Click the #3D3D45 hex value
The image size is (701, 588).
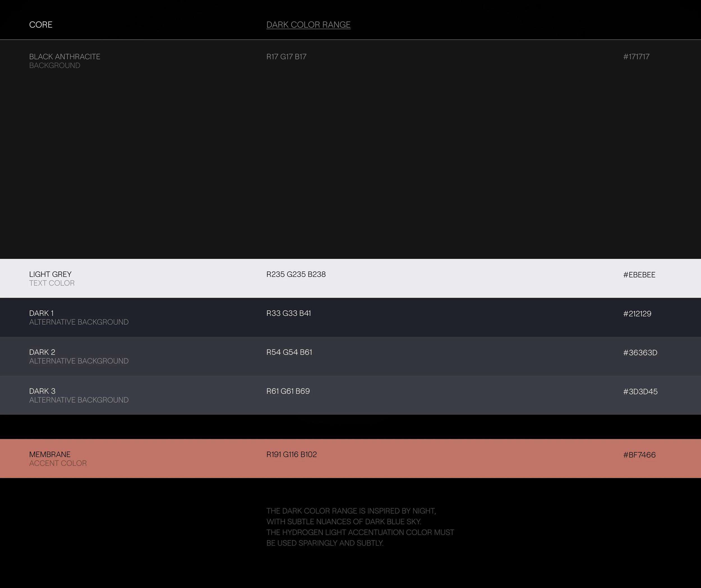coord(640,392)
